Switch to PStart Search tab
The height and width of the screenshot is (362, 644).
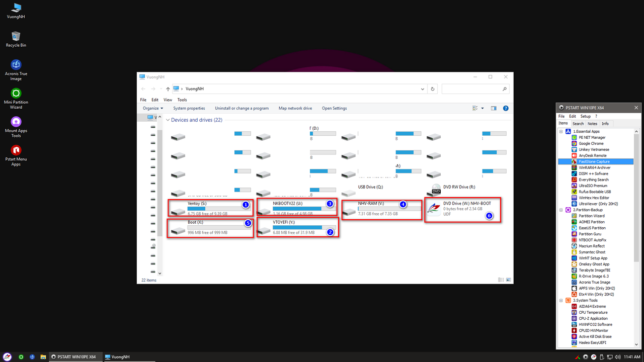click(x=578, y=124)
